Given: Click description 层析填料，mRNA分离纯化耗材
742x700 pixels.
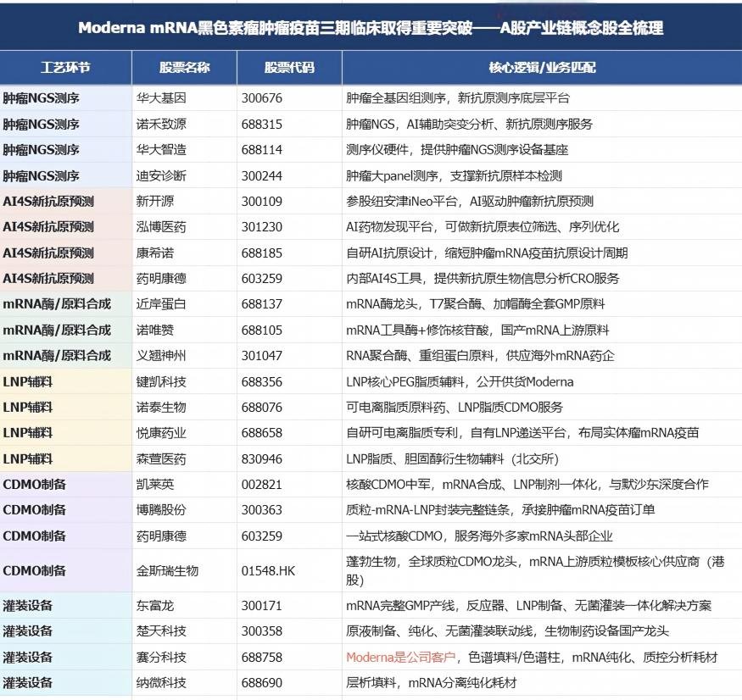Looking at the screenshot, I should 431,682.
